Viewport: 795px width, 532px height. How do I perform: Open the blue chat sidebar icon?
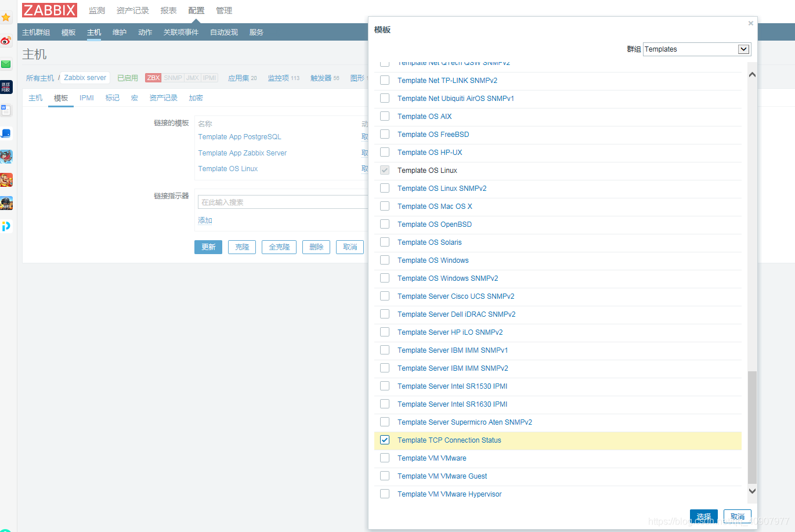point(6,133)
